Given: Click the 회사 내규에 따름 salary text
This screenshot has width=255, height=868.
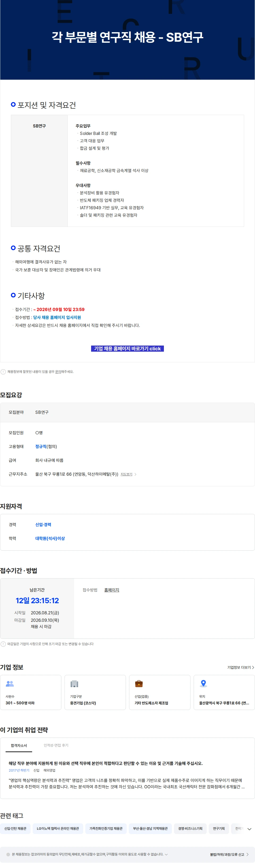Looking at the screenshot, I should (49, 461).
